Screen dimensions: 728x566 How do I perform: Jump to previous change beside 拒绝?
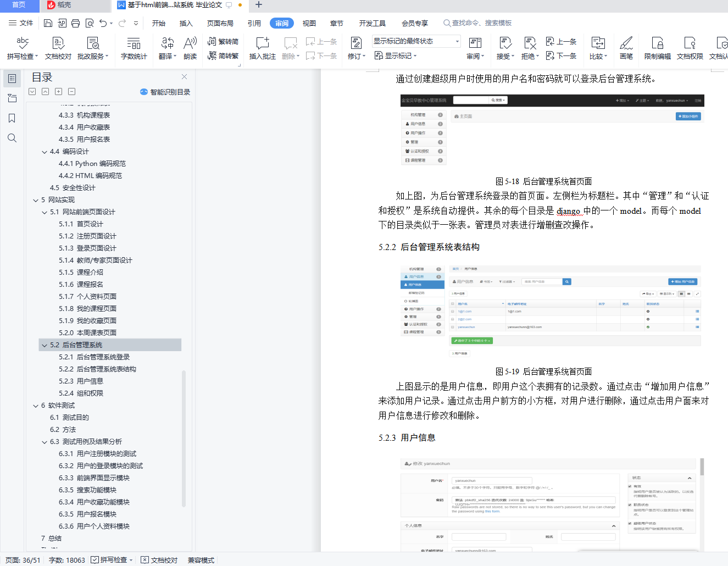tap(561, 41)
